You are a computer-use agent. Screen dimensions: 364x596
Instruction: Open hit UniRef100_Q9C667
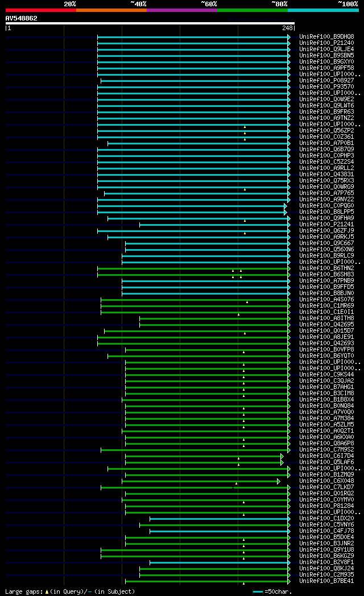click(x=326, y=243)
